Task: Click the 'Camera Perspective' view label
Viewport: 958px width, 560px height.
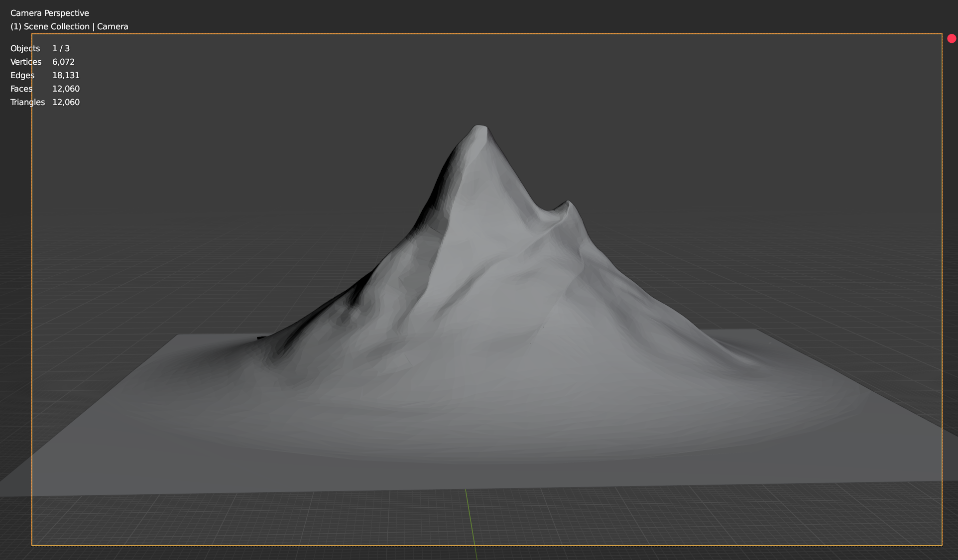Action: (x=49, y=13)
